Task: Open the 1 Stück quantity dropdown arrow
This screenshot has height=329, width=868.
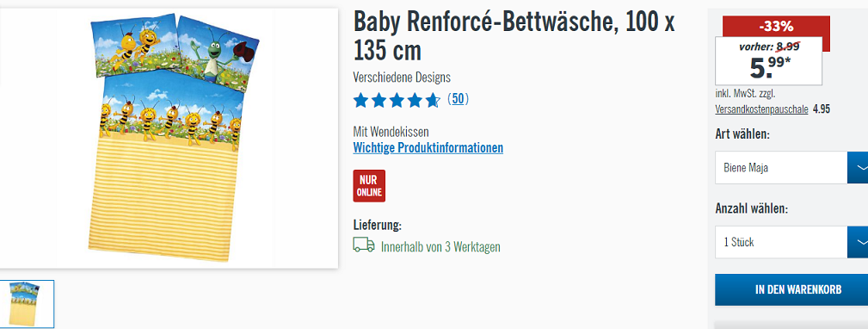Action: tap(858, 242)
